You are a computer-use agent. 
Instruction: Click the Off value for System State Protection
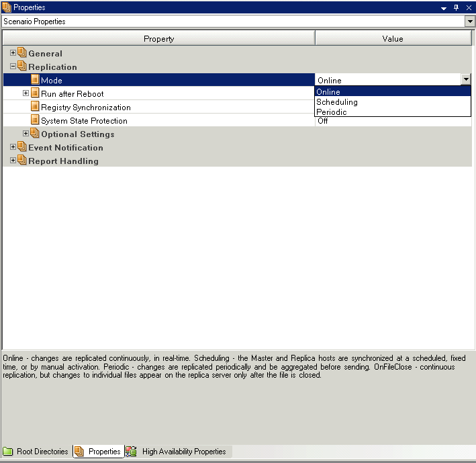point(323,121)
